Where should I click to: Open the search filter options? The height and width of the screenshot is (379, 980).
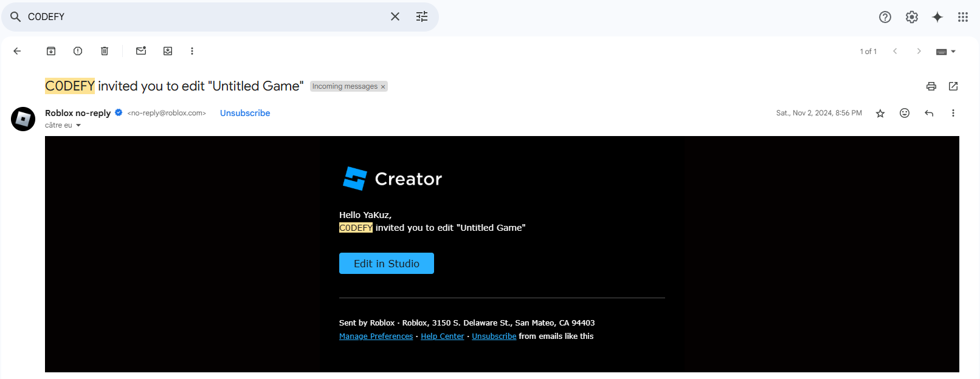[x=422, y=16]
